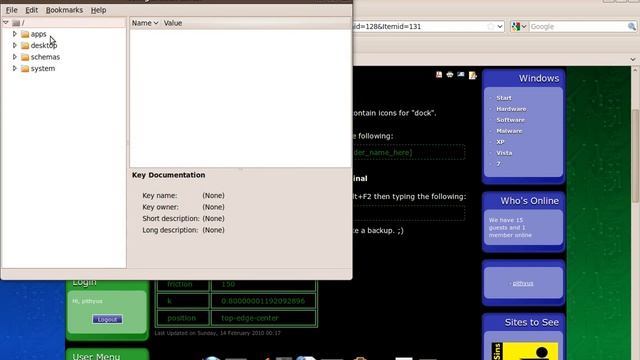Open the File menu

pyautogui.click(x=11, y=10)
